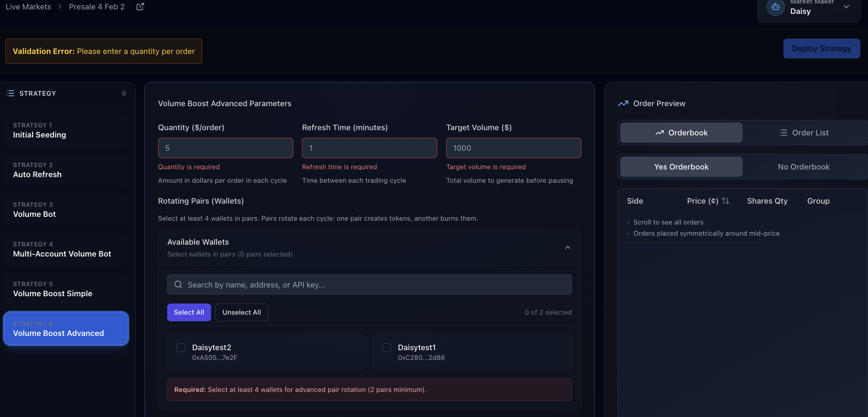Screen dimensions: 868x417
Task: Switch to the No Orderbook toggle
Action: pyautogui.click(x=803, y=167)
